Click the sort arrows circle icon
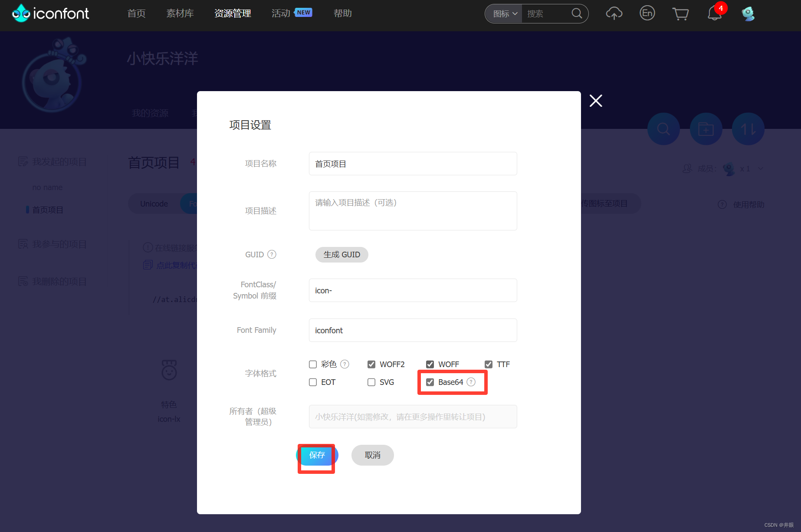The height and width of the screenshot is (532, 801). click(748, 129)
